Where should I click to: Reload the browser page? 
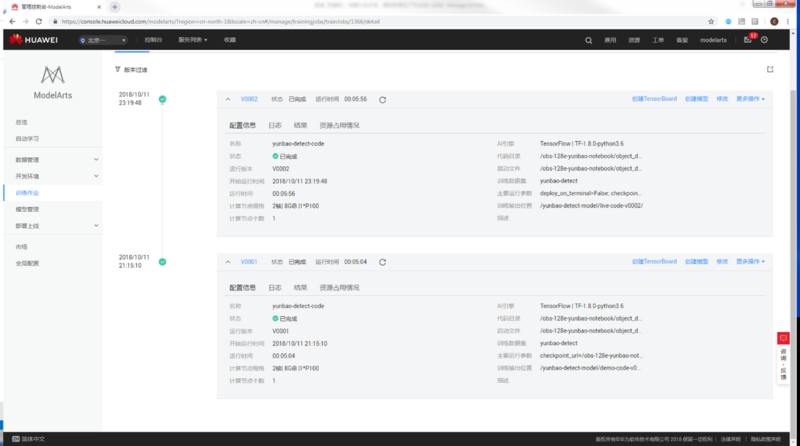pos(39,21)
